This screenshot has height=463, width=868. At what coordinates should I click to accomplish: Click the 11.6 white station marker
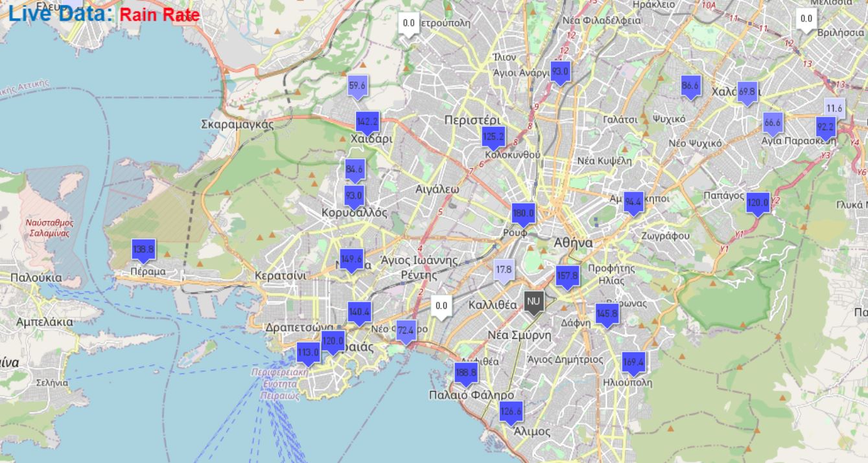(834, 109)
